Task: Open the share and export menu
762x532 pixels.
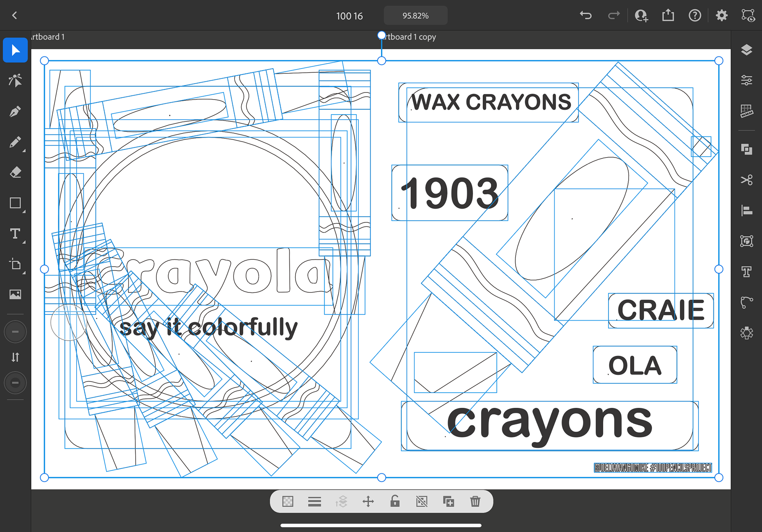Action: click(x=668, y=15)
